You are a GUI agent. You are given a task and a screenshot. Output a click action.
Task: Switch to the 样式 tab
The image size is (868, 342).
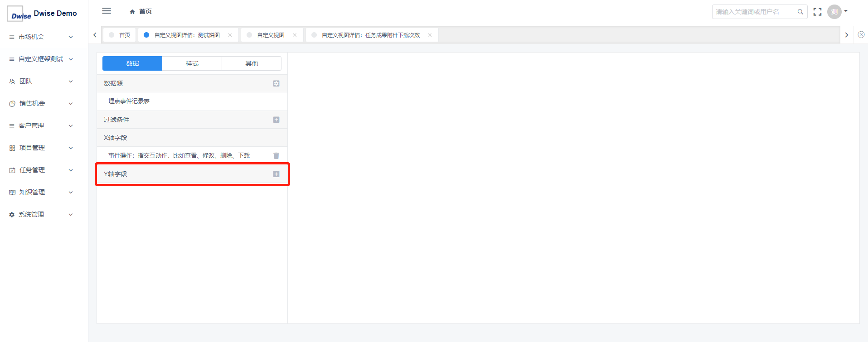tap(192, 63)
